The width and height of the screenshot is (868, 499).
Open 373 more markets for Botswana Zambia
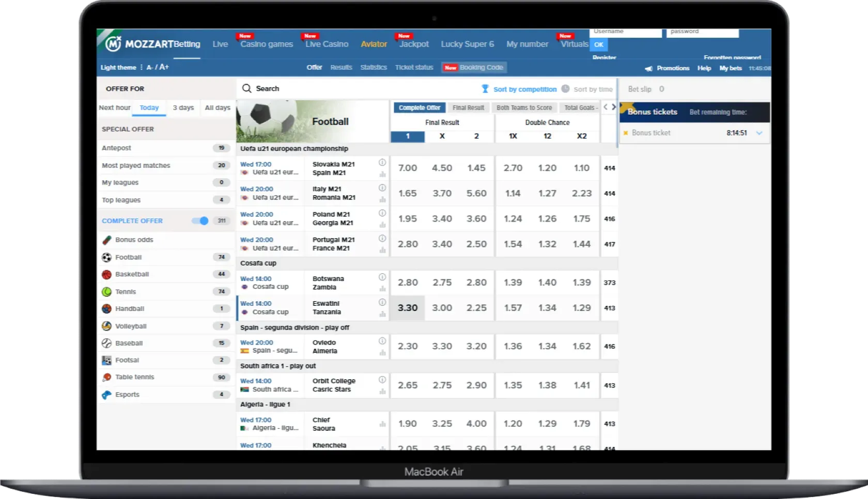point(610,283)
